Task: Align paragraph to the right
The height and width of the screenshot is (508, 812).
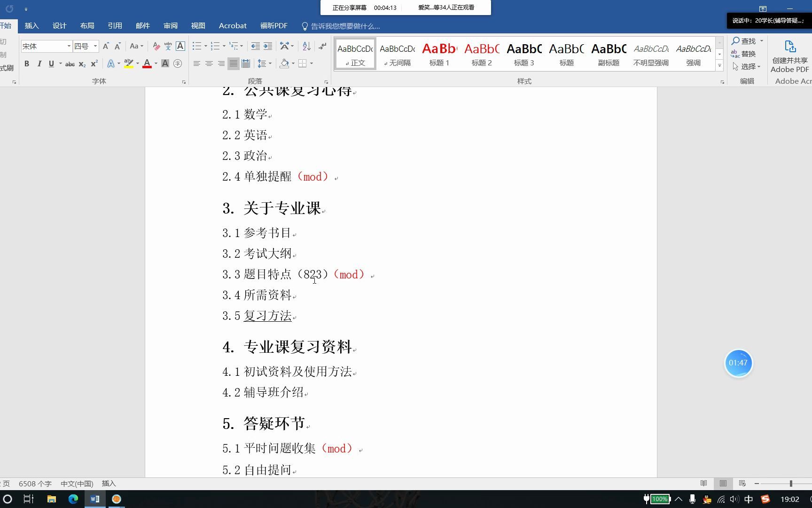Action: [221, 63]
